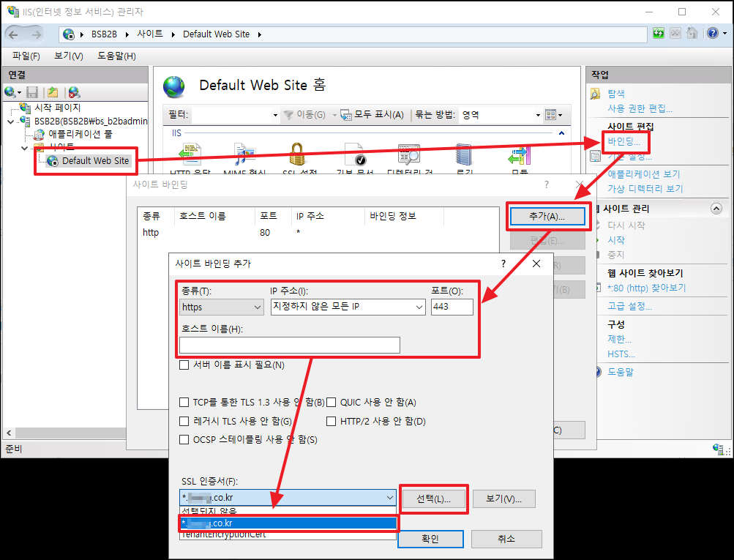Viewport: 734px width, 560px height.
Task: Click the green refresh icon in address bar
Action: point(658,33)
